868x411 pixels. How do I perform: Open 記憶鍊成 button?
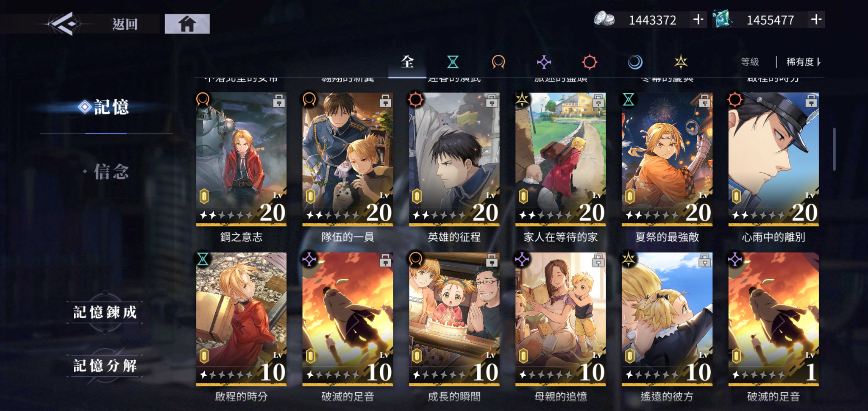(105, 312)
